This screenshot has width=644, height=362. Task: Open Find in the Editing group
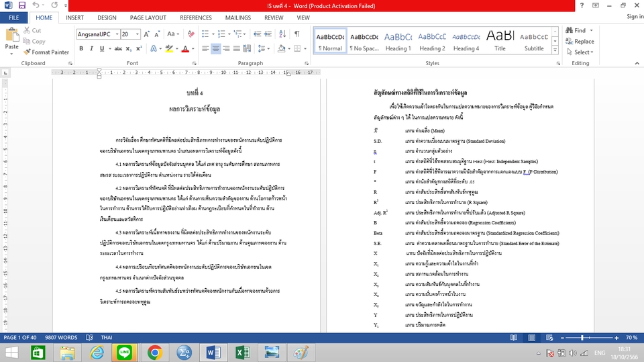576,30
